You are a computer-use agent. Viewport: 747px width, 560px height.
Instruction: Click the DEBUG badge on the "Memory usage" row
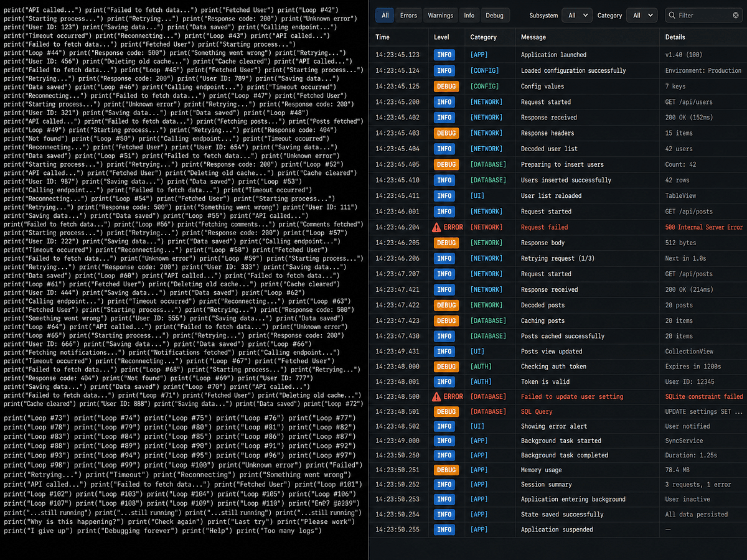point(446,470)
